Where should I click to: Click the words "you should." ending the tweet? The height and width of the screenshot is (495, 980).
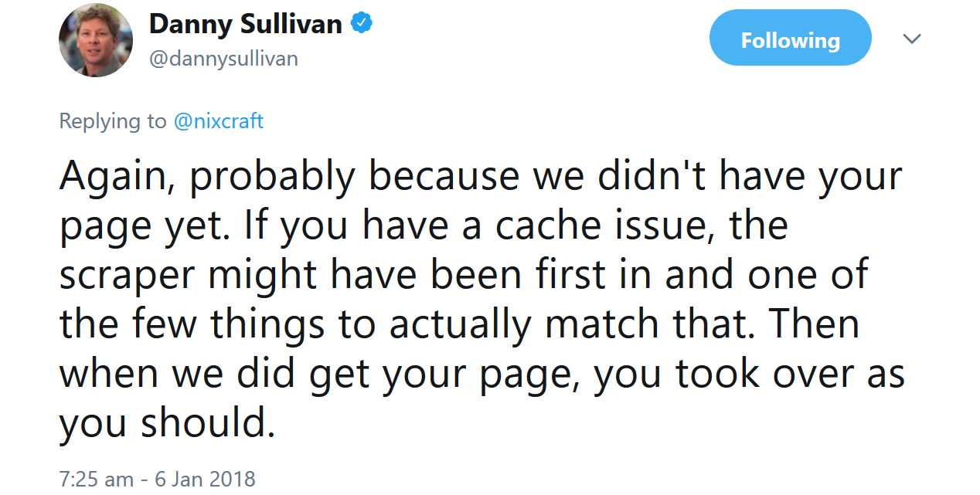click(x=167, y=422)
